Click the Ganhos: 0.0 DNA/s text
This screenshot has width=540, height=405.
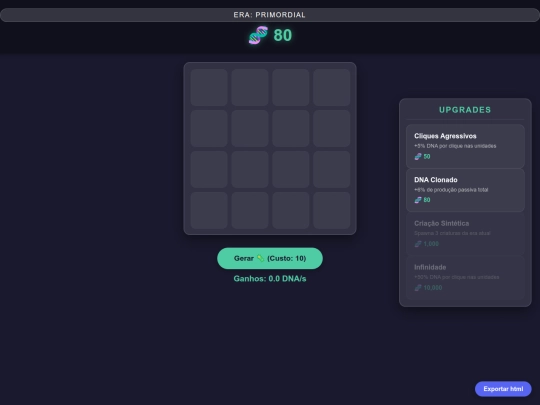coord(270,279)
